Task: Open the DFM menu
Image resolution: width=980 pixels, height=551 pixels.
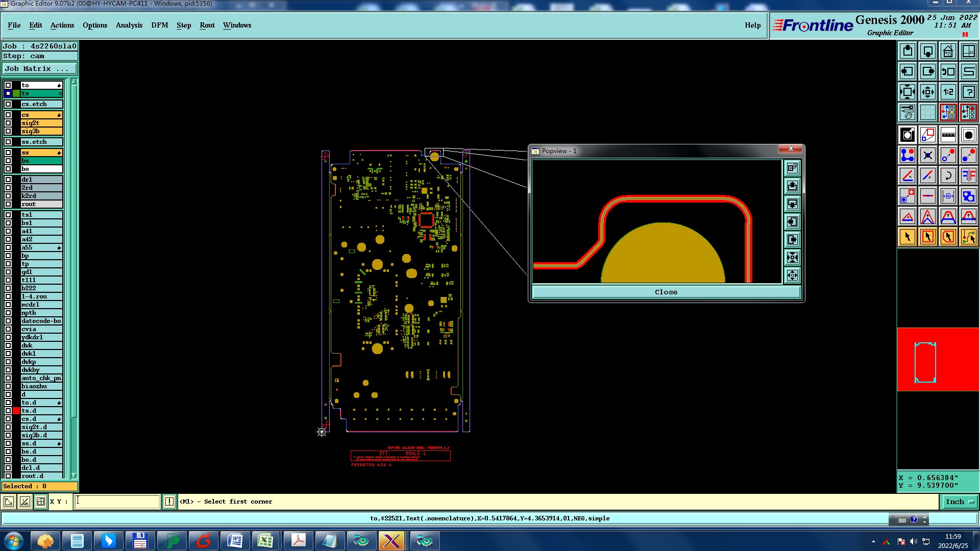Action: (159, 25)
